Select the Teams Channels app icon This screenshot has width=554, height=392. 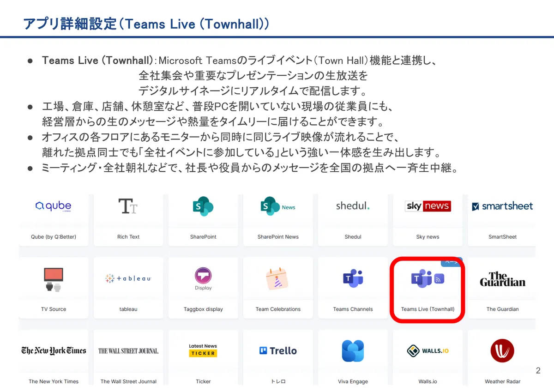pos(353,278)
